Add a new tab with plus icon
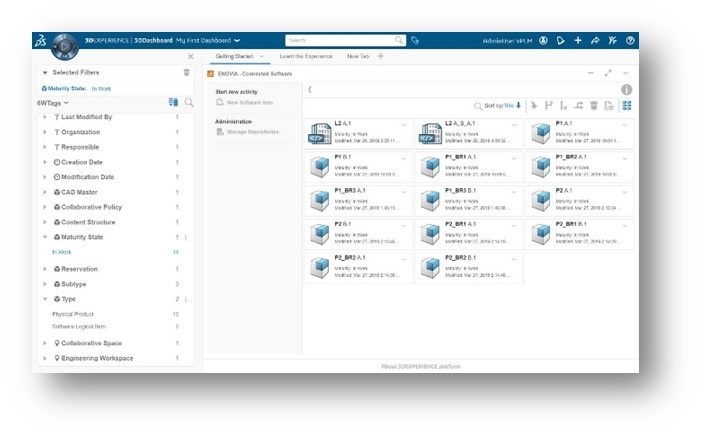Screen dimensions: 704x438 click(380, 56)
